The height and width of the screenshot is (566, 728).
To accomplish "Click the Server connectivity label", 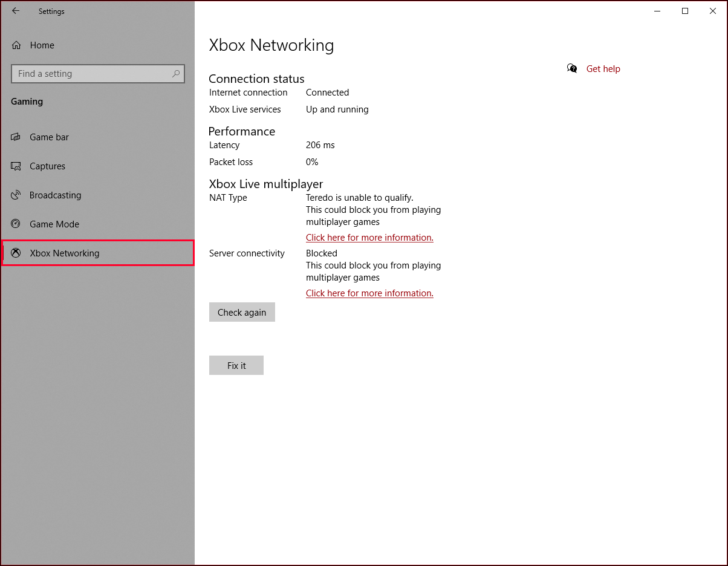I will (247, 253).
